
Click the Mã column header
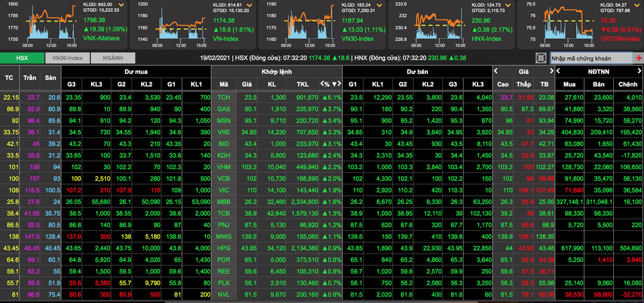(224, 84)
